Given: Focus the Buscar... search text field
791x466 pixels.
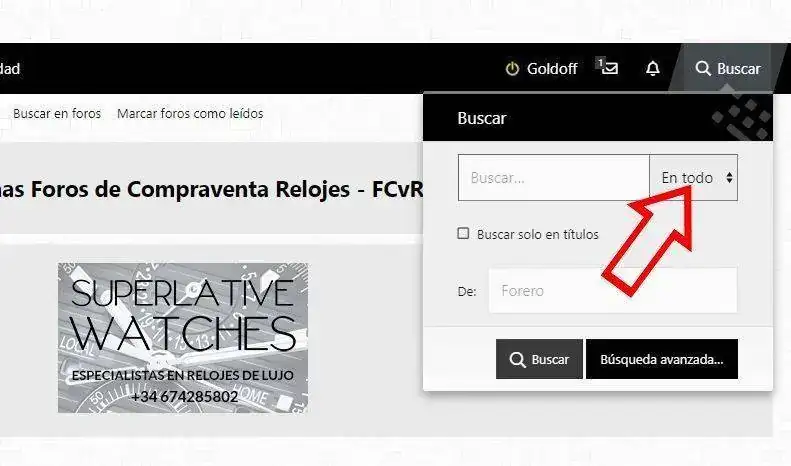Looking at the screenshot, I should click(x=553, y=178).
